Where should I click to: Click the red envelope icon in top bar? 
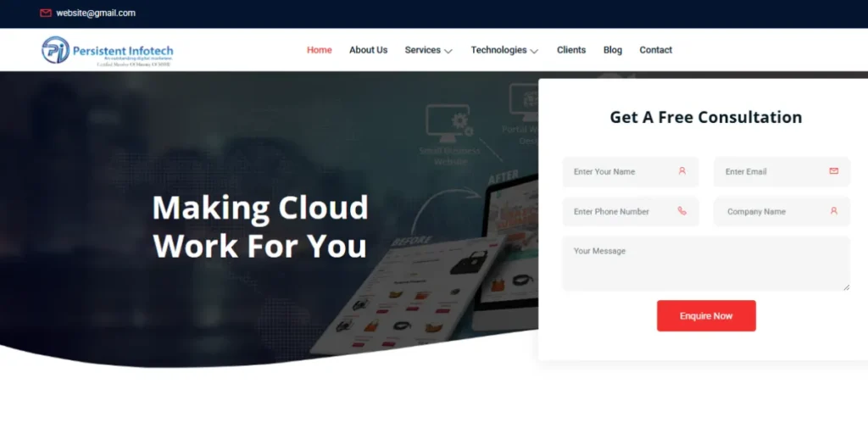(x=46, y=13)
